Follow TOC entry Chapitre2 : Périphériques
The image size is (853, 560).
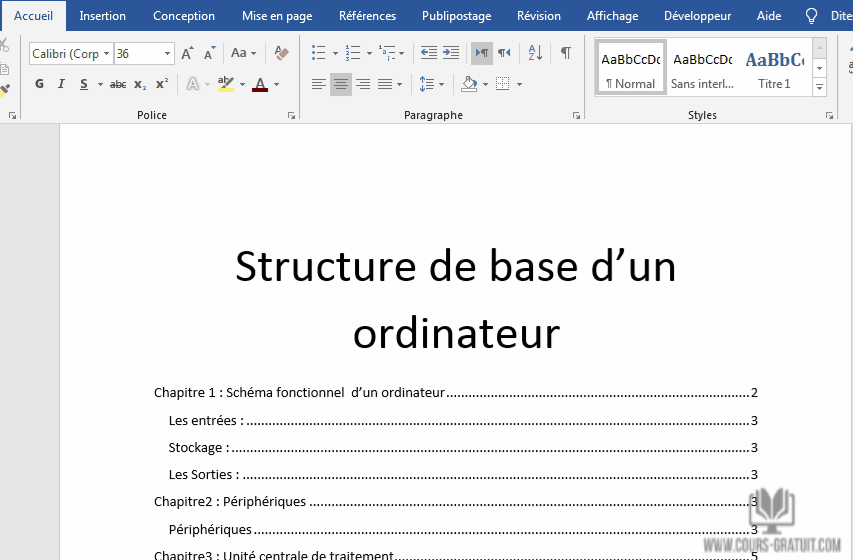coord(456,501)
